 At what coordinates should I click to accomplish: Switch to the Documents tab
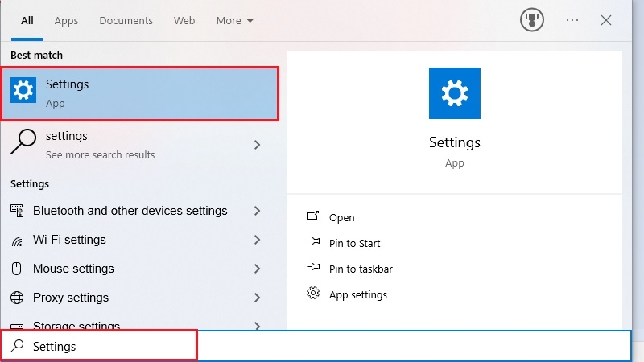[126, 21]
